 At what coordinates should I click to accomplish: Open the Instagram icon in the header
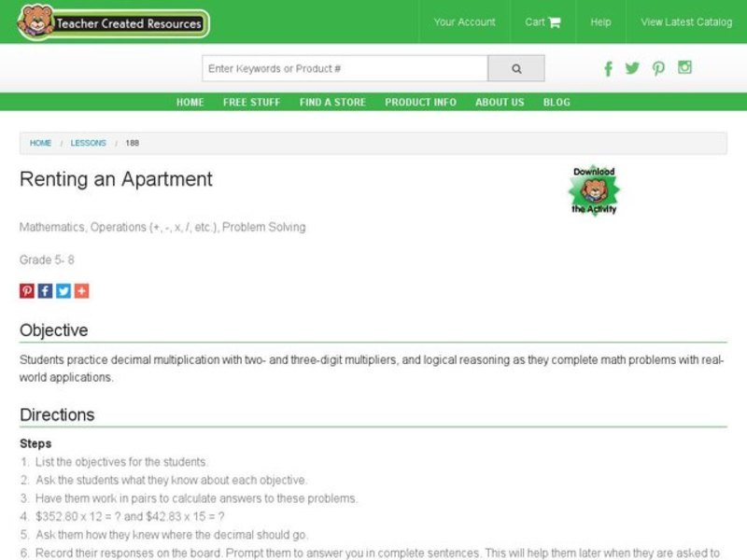click(684, 68)
